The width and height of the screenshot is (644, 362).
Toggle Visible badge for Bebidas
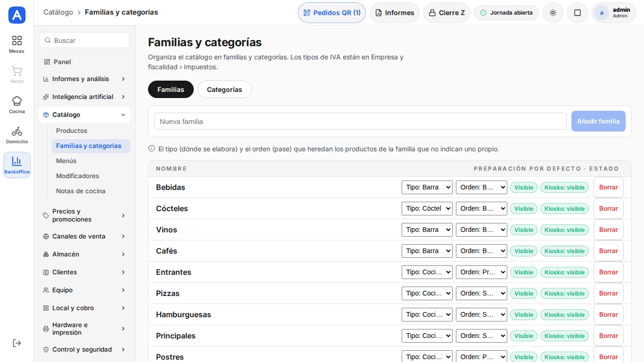tap(524, 188)
